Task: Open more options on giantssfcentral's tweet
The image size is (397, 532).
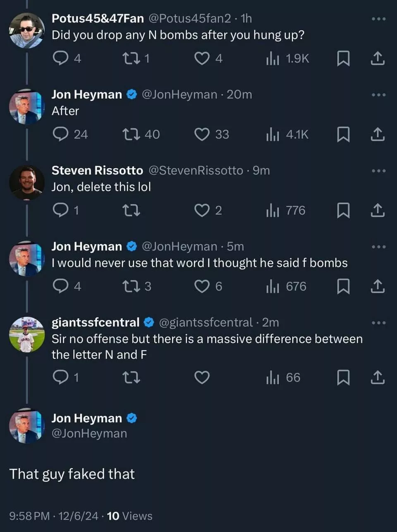Action: click(x=378, y=323)
